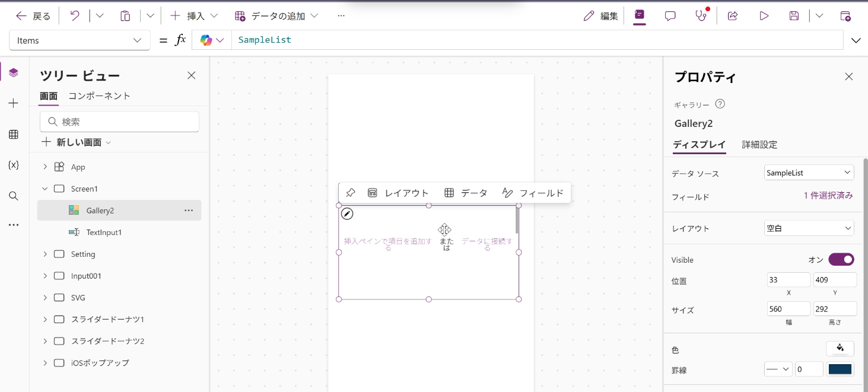Viewport: 868px width, 392px height.
Task: Click the Share icon in top bar
Action: coord(733,16)
